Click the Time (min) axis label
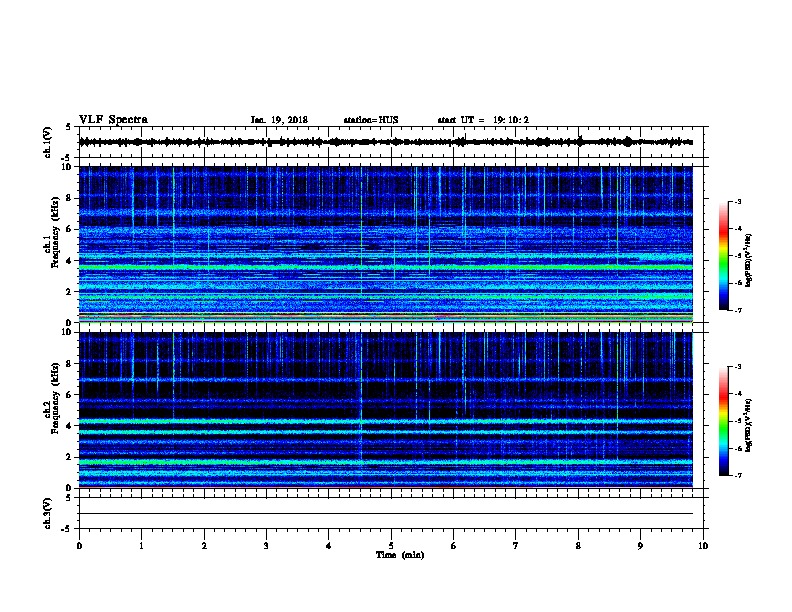Viewport: 792px width, 612px height. 400,555
